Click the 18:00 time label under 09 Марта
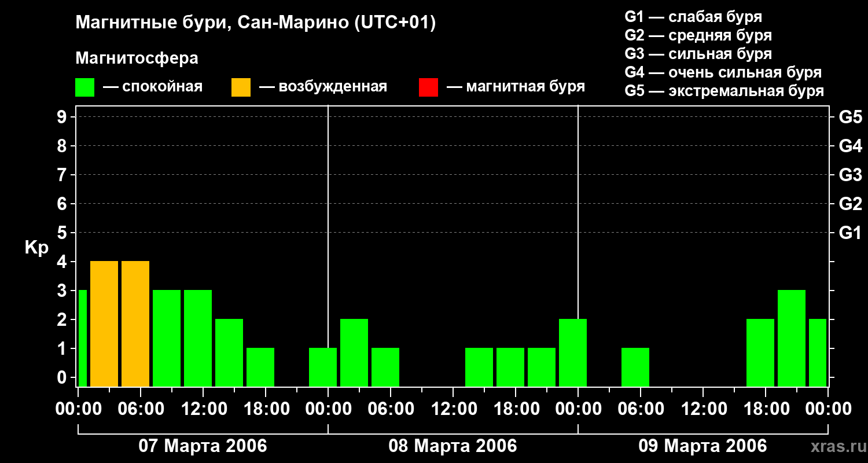The image size is (868, 463). point(766,409)
